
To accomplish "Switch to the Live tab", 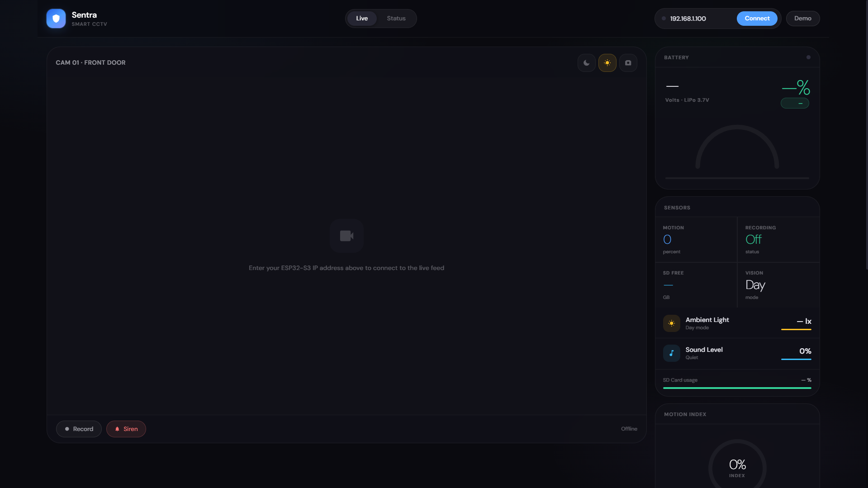I will pyautogui.click(x=362, y=19).
